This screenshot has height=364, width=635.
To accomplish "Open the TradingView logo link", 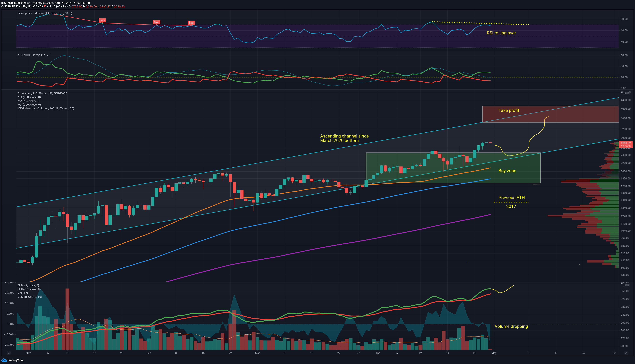I will pyautogui.click(x=12, y=360).
